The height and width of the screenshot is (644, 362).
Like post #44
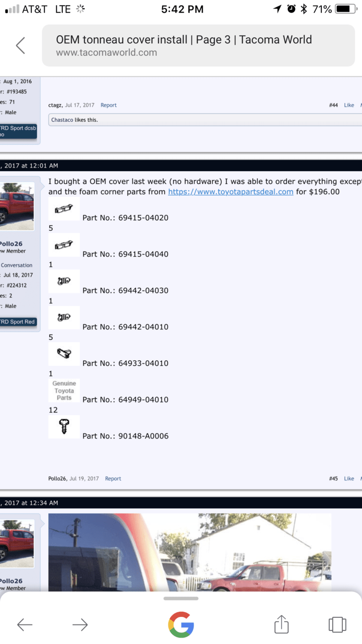pos(349,105)
